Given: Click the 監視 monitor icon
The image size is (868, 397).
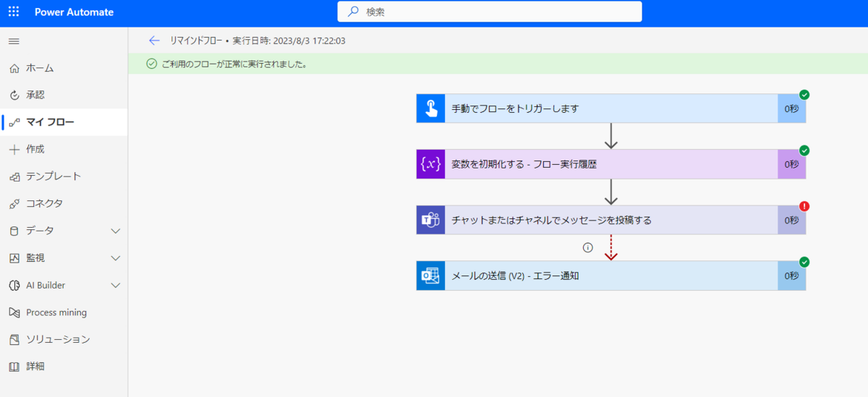Looking at the screenshot, I should [x=14, y=258].
